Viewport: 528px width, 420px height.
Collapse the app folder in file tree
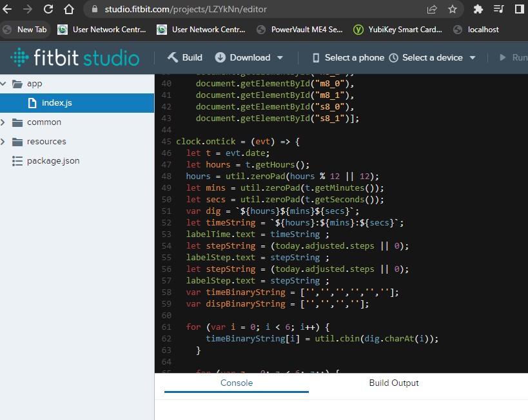[x=3, y=84]
